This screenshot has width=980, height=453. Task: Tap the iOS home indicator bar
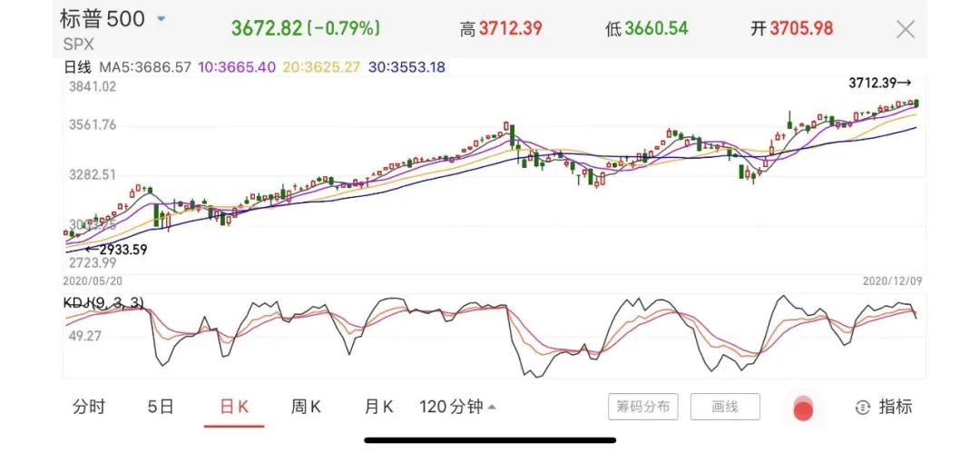(490, 440)
